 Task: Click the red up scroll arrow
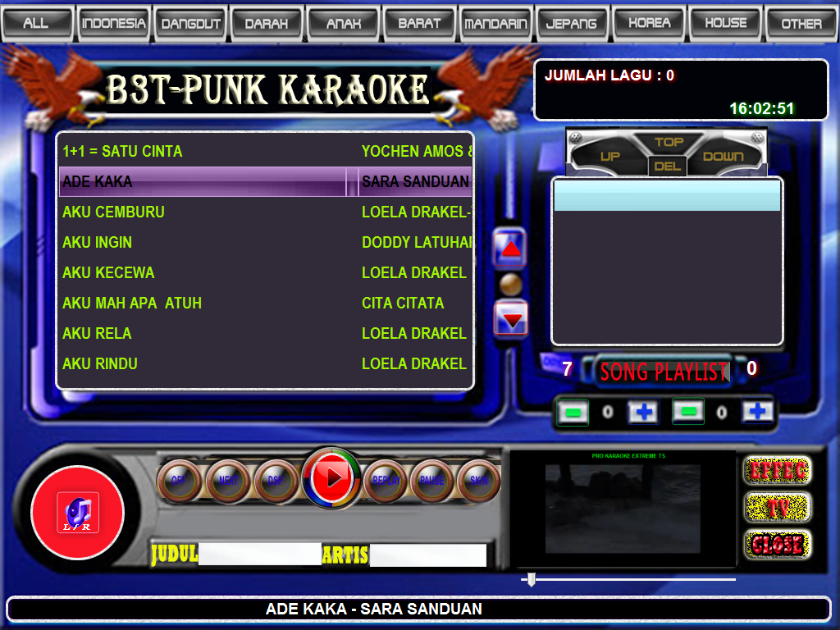click(x=510, y=247)
